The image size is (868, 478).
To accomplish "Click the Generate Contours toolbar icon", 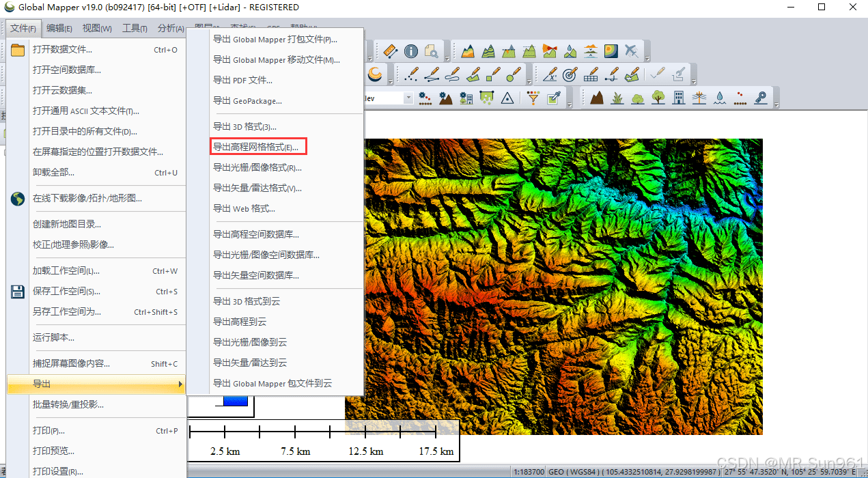I will [x=488, y=51].
